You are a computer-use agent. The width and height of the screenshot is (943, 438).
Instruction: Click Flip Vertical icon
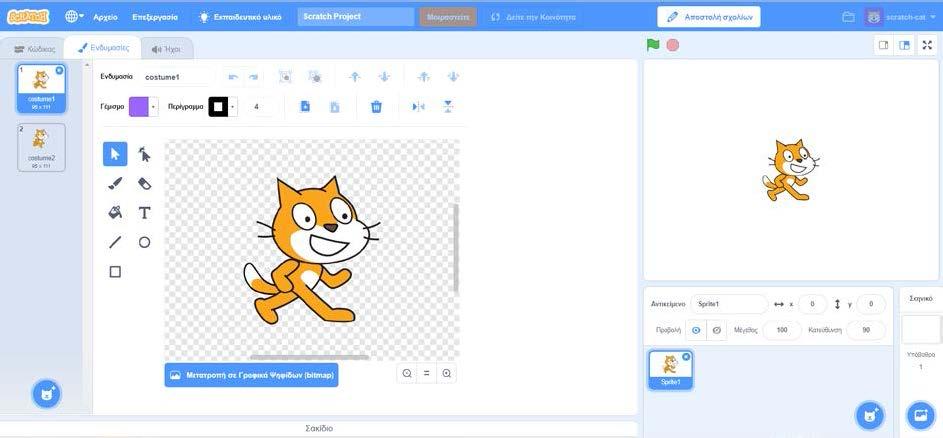point(448,106)
